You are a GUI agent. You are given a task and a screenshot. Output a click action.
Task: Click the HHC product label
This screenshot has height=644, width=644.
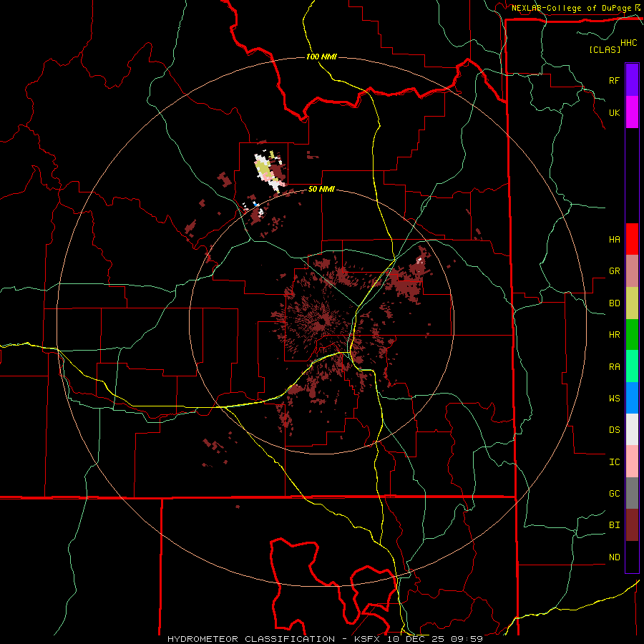(x=629, y=43)
